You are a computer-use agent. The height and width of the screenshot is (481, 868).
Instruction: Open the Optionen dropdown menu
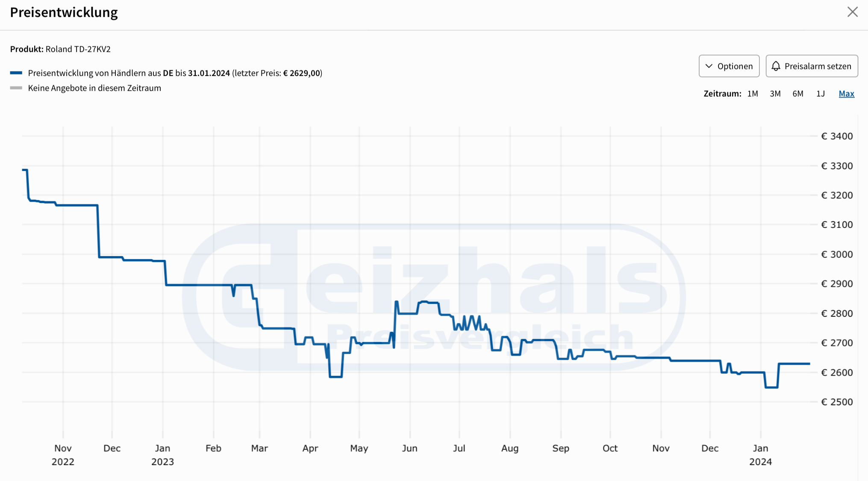[x=729, y=66]
